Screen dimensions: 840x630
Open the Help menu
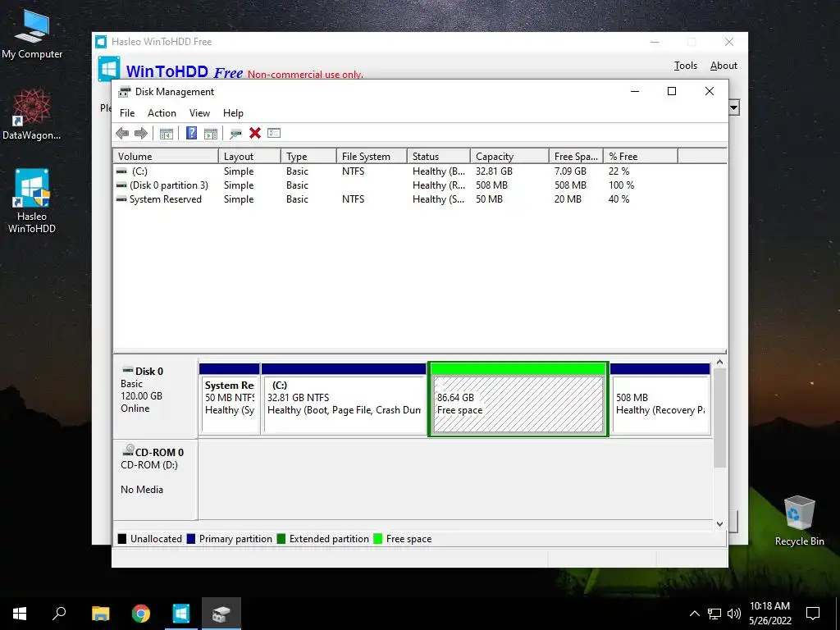(x=233, y=113)
